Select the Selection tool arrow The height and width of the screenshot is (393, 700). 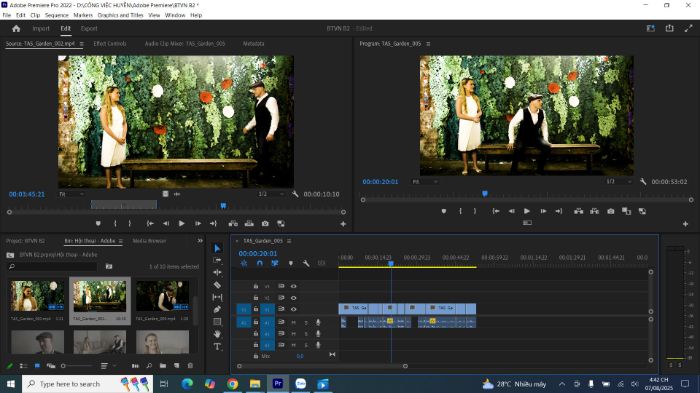[217, 248]
